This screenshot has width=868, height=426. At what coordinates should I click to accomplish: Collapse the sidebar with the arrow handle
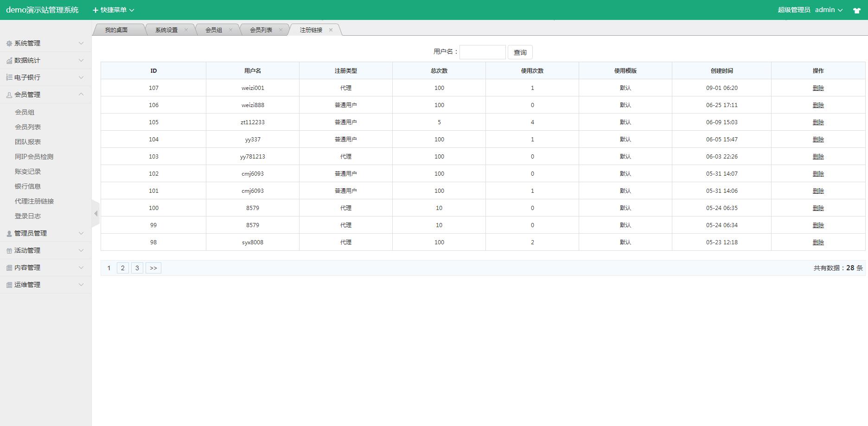coord(96,214)
